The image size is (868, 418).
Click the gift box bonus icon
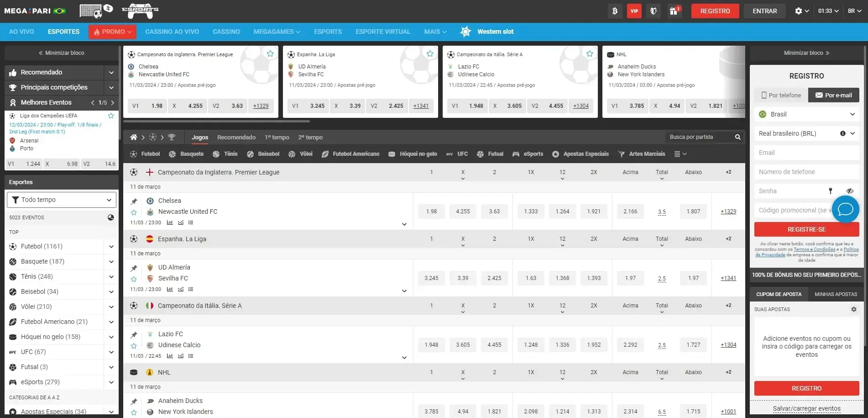(674, 11)
